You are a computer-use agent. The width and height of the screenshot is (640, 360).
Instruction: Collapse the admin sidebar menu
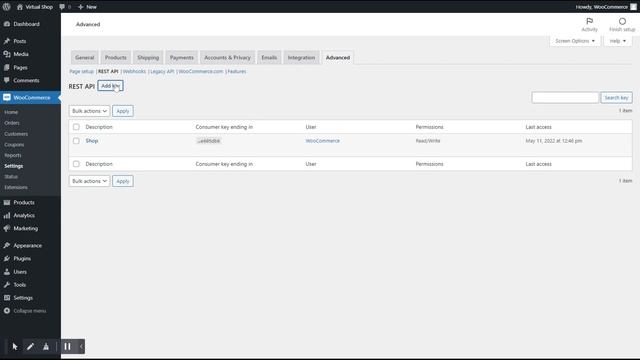(x=25, y=311)
